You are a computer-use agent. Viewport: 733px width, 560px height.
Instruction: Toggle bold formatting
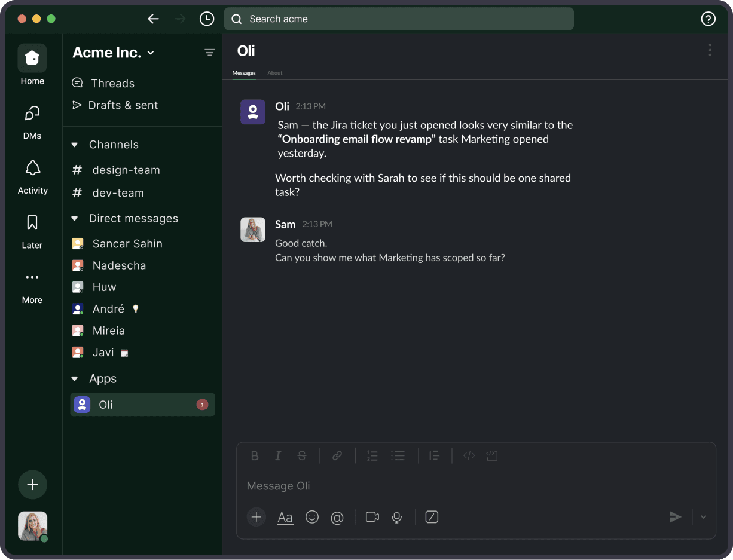pos(255,456)
